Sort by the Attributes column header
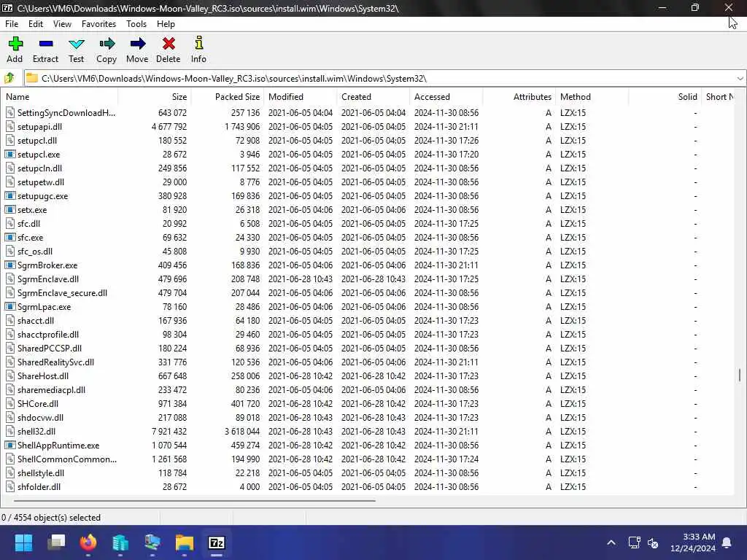The image size is (747, 560). point(519,97)
